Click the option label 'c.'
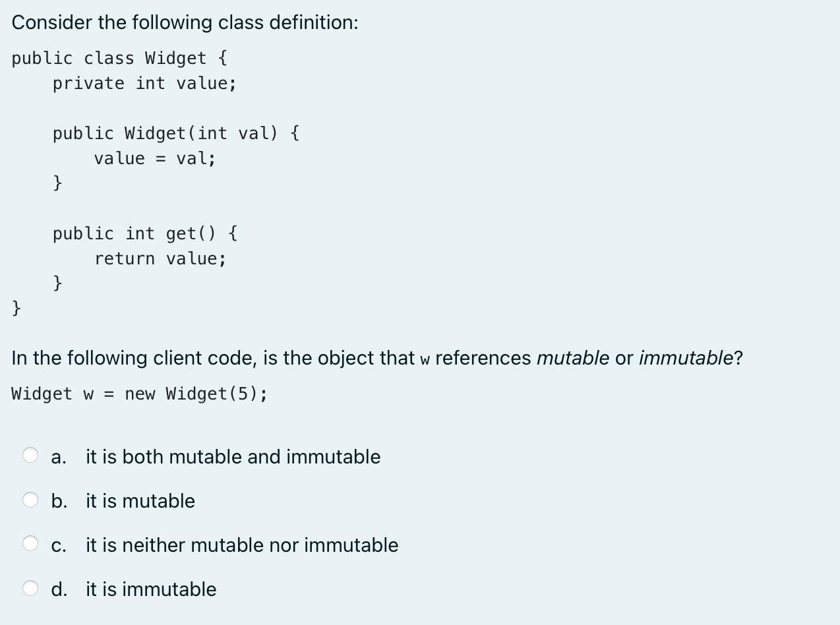This screenshot has height=625, width=840. [59, 545]
